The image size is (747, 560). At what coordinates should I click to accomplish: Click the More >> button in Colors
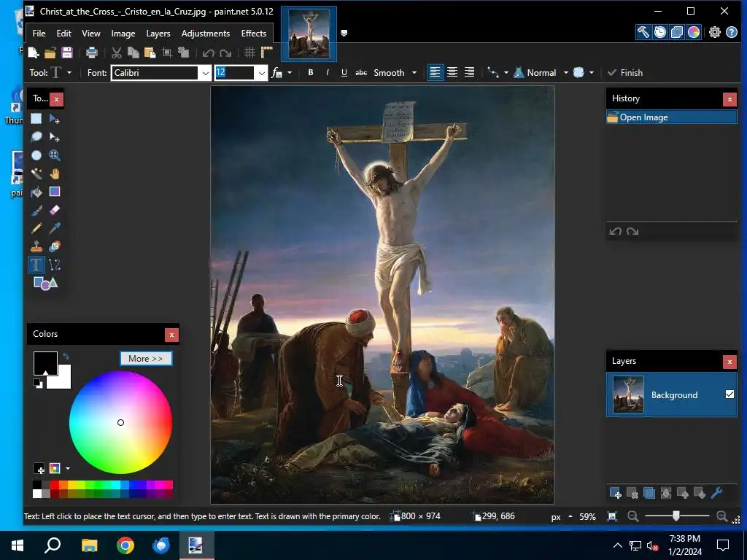point(146,359)
